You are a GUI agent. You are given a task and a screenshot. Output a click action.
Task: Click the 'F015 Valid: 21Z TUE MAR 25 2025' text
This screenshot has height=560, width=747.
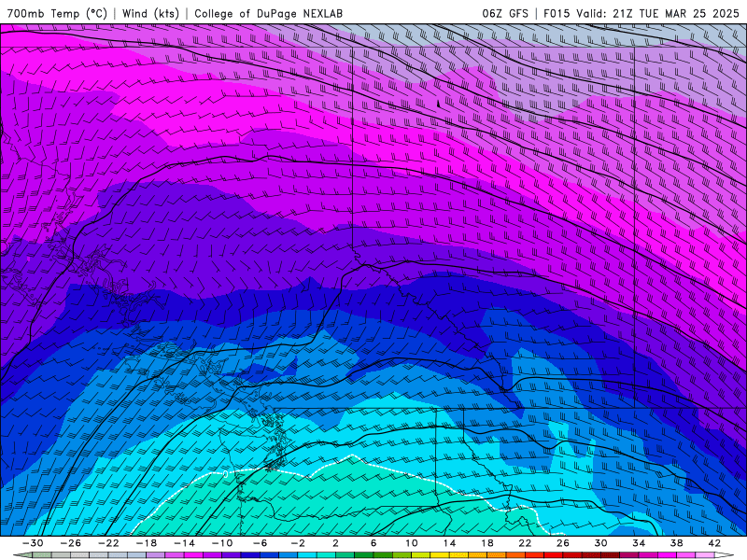pos(641,13)
